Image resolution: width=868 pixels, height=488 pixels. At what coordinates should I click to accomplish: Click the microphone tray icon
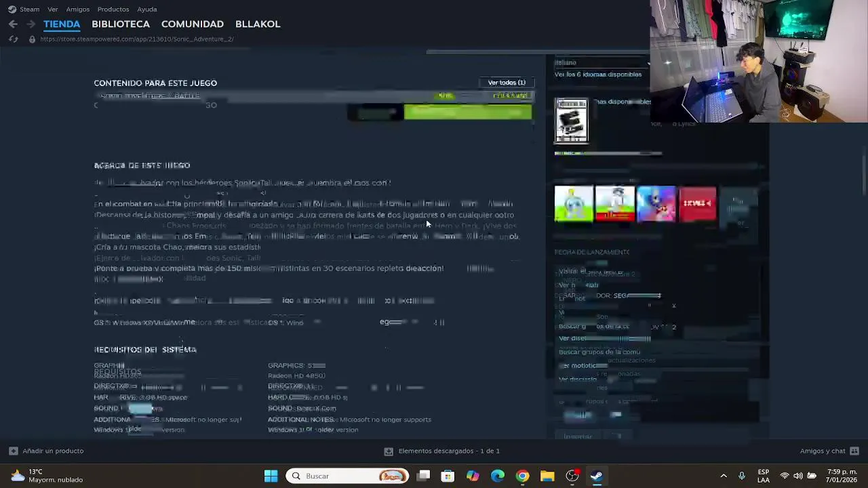click(742, 476)
